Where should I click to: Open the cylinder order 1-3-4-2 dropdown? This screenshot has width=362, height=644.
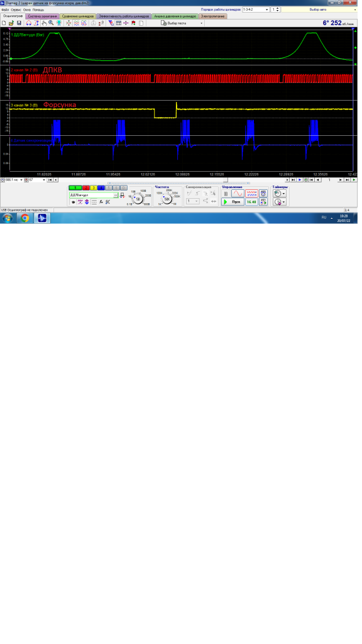point(256,9)
